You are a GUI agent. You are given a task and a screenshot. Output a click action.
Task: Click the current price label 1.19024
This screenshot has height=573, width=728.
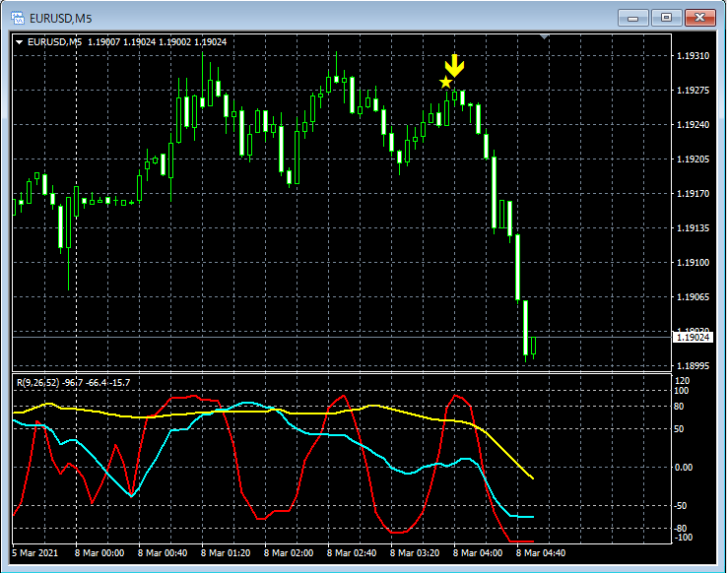pyautogui.click(x=693, y=338)
